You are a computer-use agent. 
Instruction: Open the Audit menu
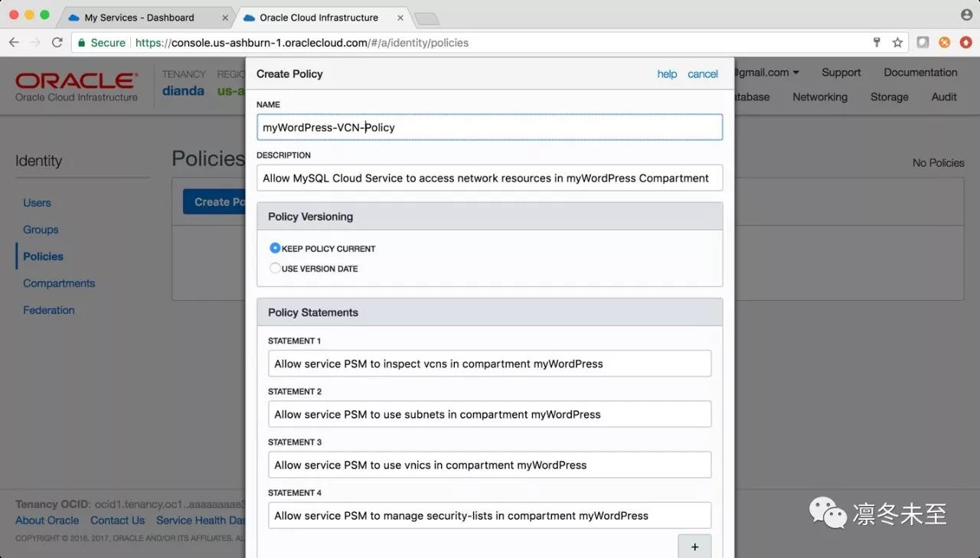[x=944, y=97]
